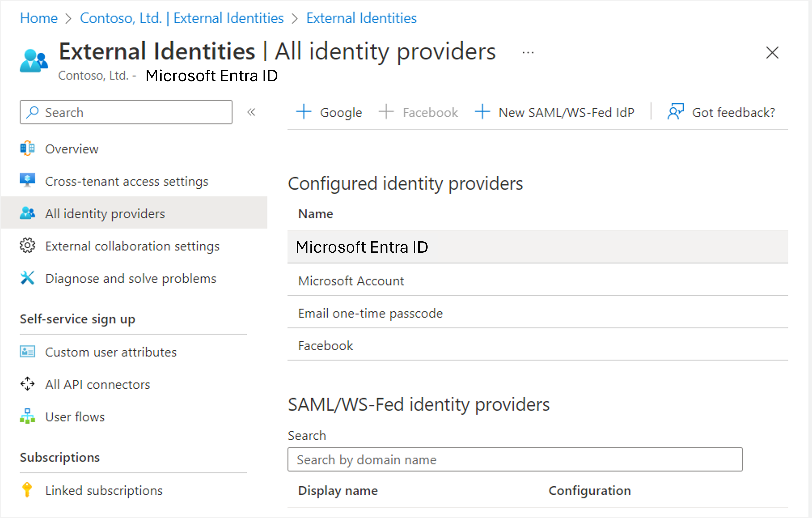Click the All API connectors arrows icon
812x518 pixels.
click(27, 384)
